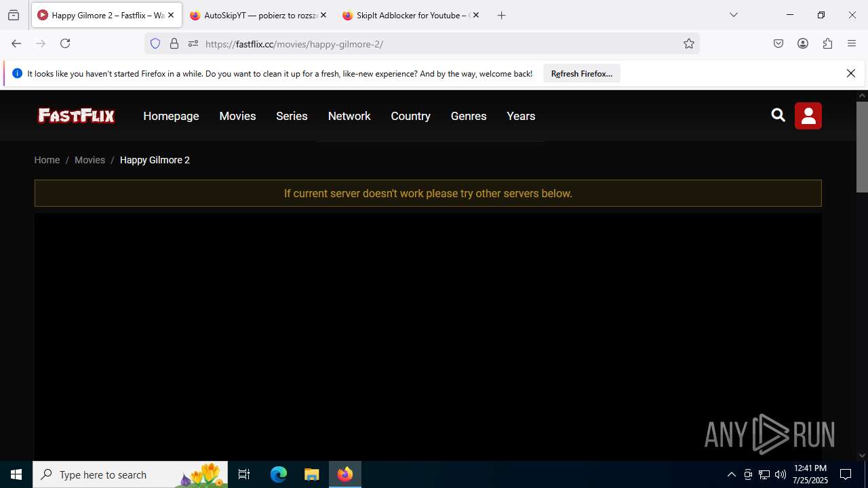The width and height of the screenshot is (868, 488).
Task: Open site permissions icon in the address bar
Action: [x=193, y=43]
